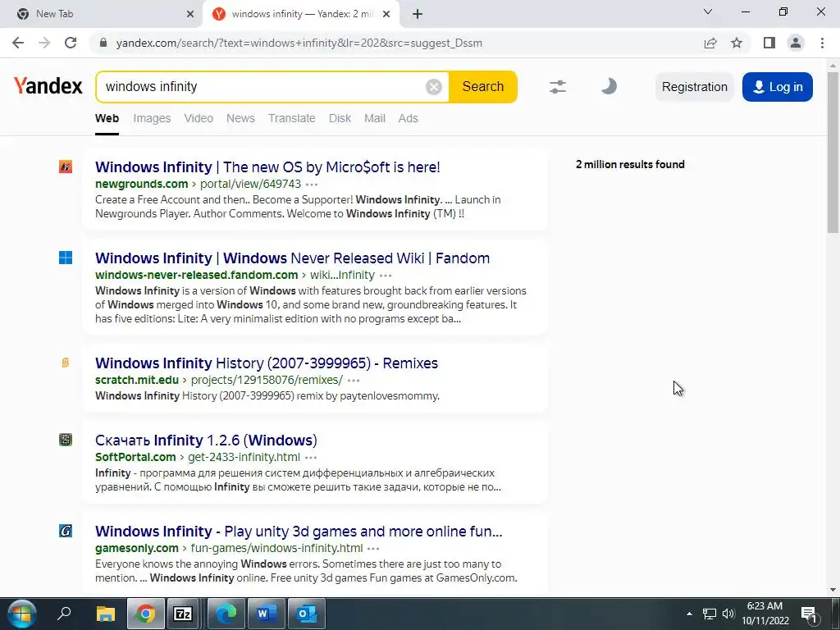The image size is (840, 630).
Task: Click the Log in button
Action: pos(778,87)
